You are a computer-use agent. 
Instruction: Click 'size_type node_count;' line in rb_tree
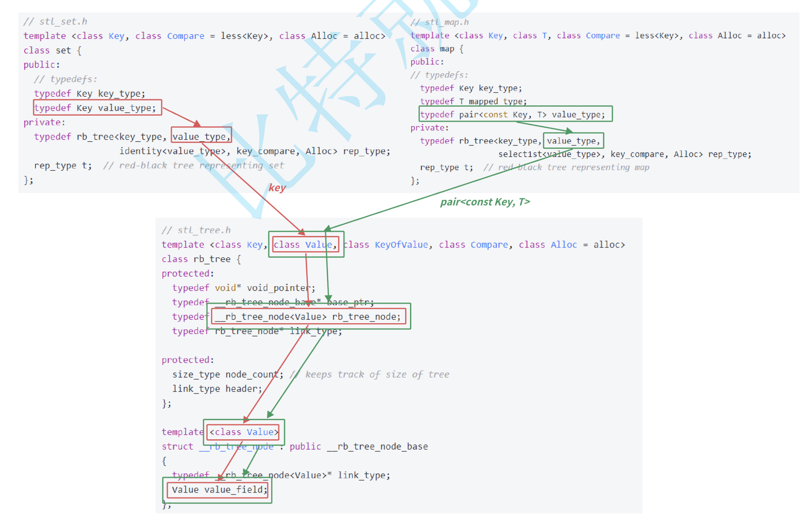pyautogui.click(x=226, y=374)
